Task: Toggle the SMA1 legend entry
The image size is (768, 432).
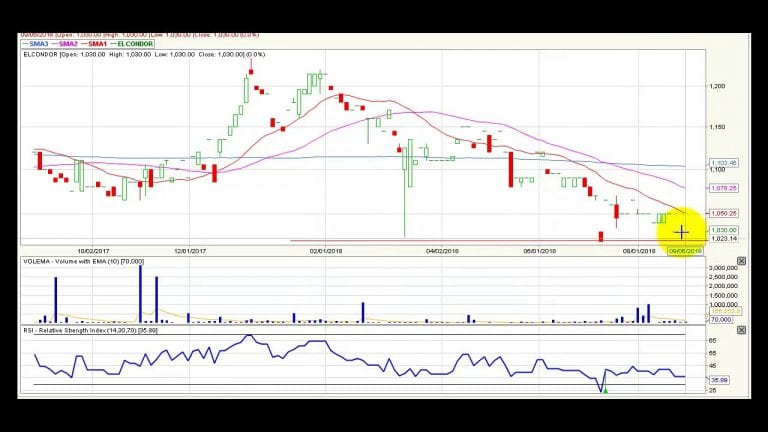Action: point(94,44)
